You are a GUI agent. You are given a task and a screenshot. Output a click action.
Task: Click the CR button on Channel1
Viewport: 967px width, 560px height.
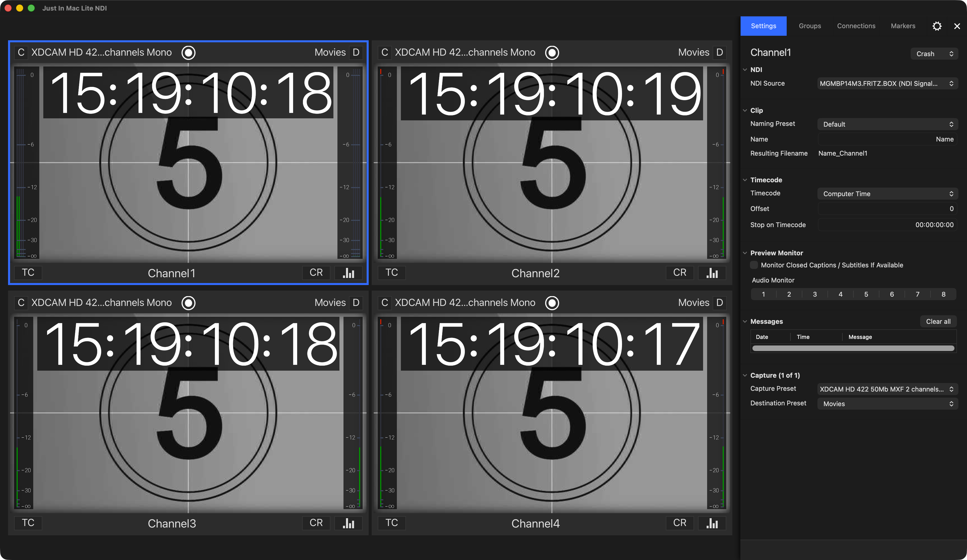(x=316, y=273)
